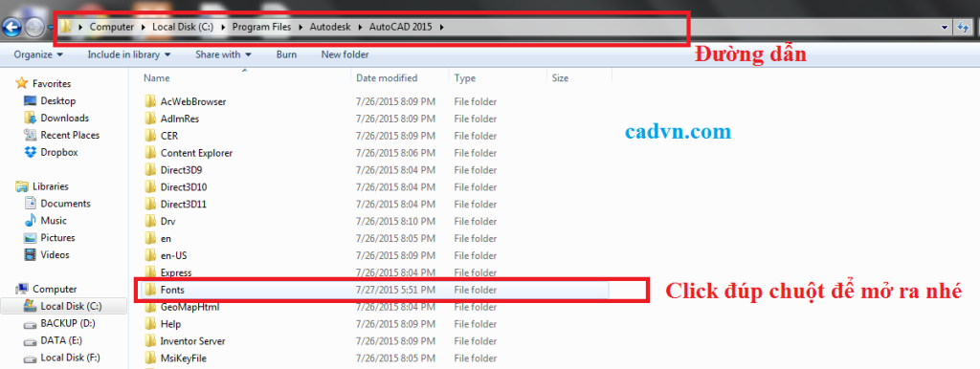This screenshot has width=980, height=369.
Task: Select Local Disk (F:) in navigation pane
Action: click(70, 358)
